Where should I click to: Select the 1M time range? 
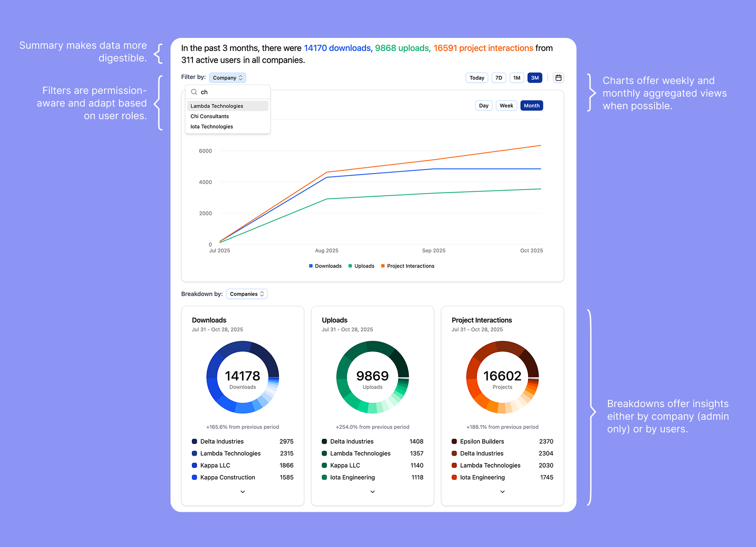pyautogui.click(x=517, y=78)
